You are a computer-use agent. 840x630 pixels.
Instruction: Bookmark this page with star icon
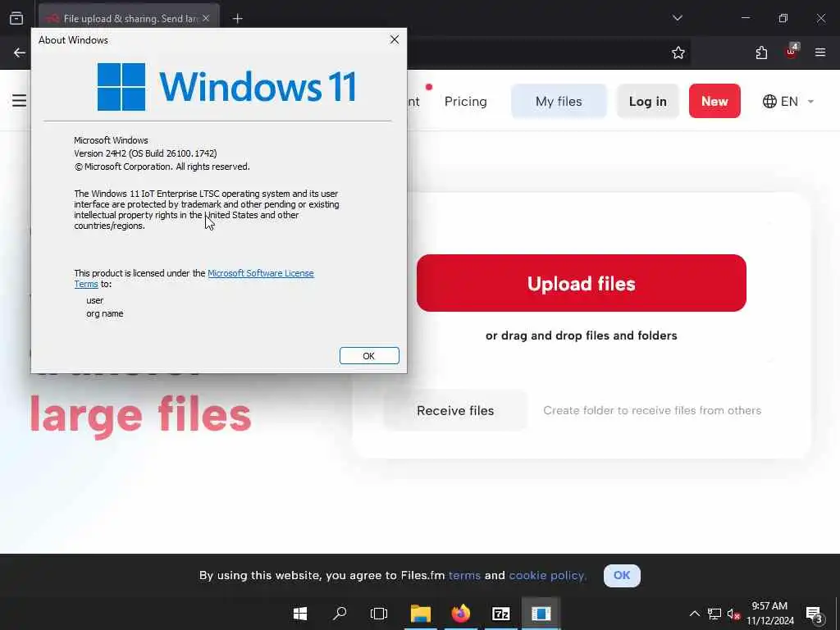coord(678,52)
